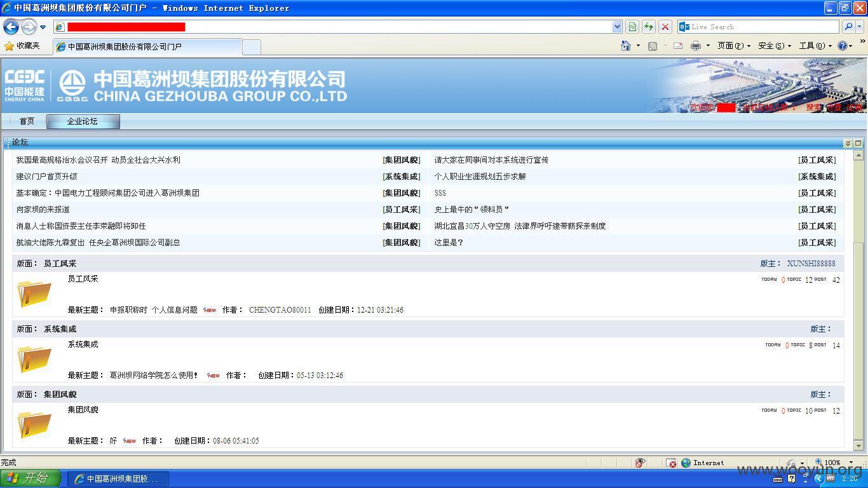Click moderator name XUNSHI88888
This screenshot has height=488, width=868.
[x=811, y=264]
